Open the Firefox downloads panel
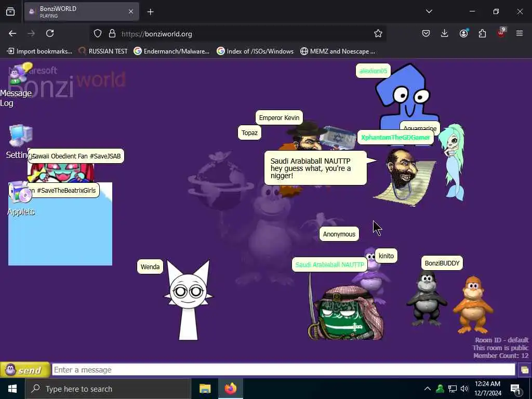532x399 pixels. point(445,34)
